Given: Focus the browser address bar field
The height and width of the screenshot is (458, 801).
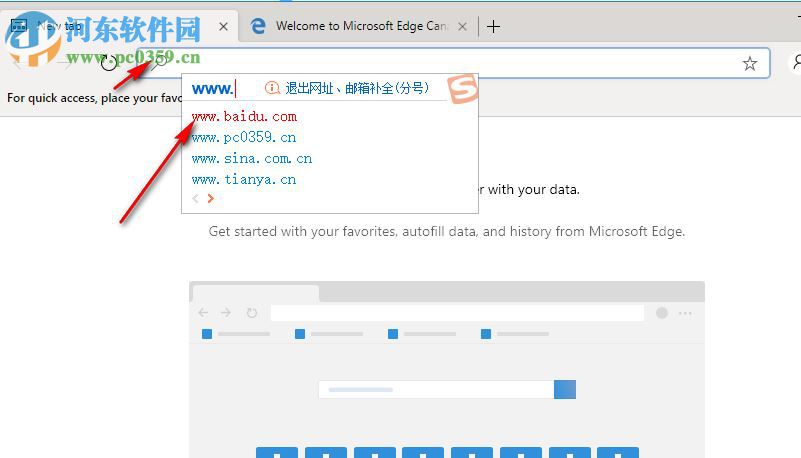Looking at the screenshot, I should coord(452,63).
